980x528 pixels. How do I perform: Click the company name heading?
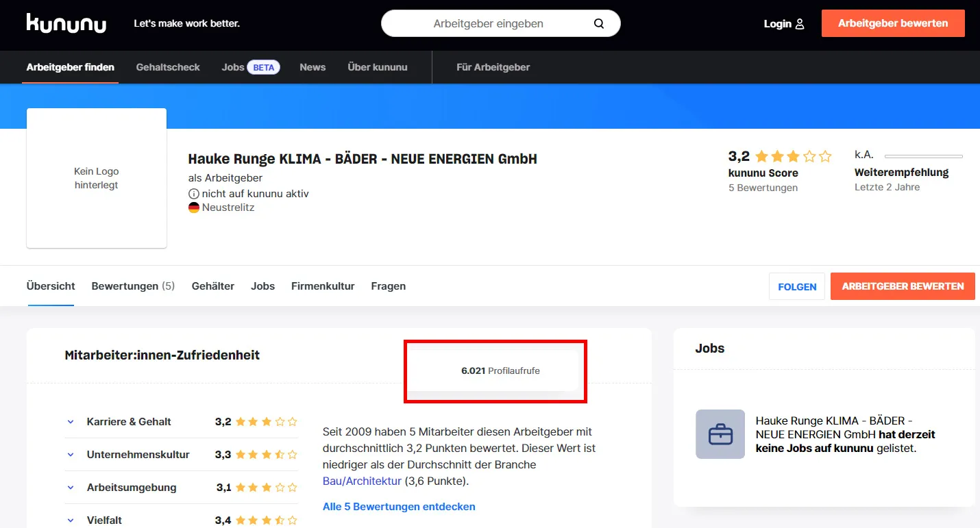tap(363, 159)
